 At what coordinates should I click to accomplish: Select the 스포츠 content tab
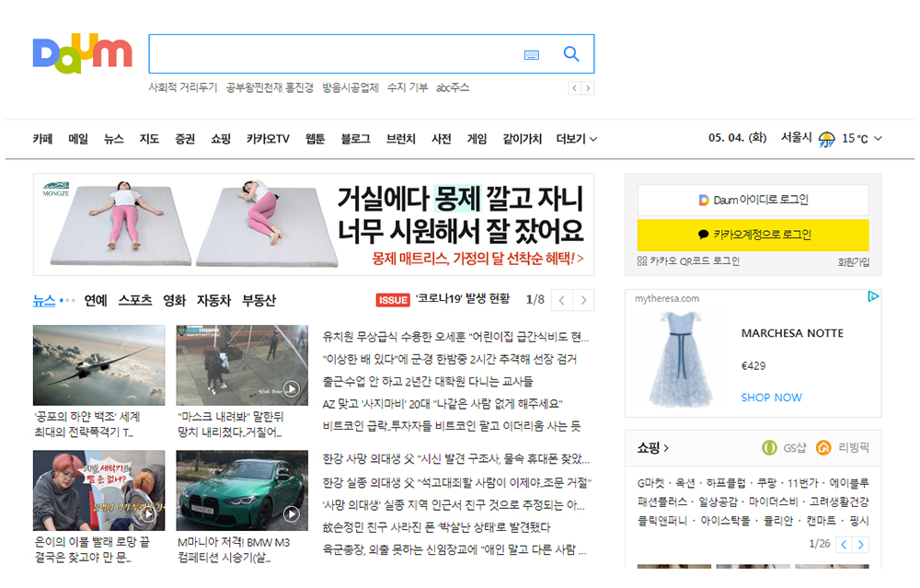click(x=135, y=301)
